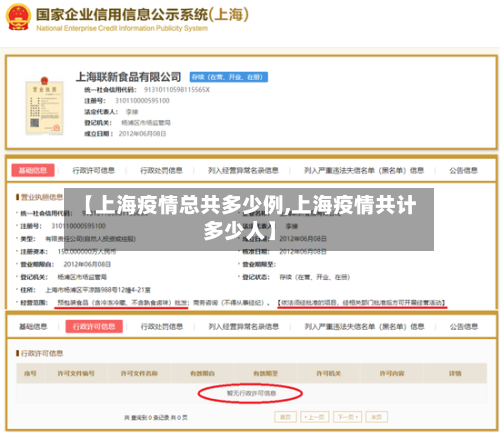Click the 有效期至 column header
Viewport: 500px width, 439px height.
pos(266,373)
